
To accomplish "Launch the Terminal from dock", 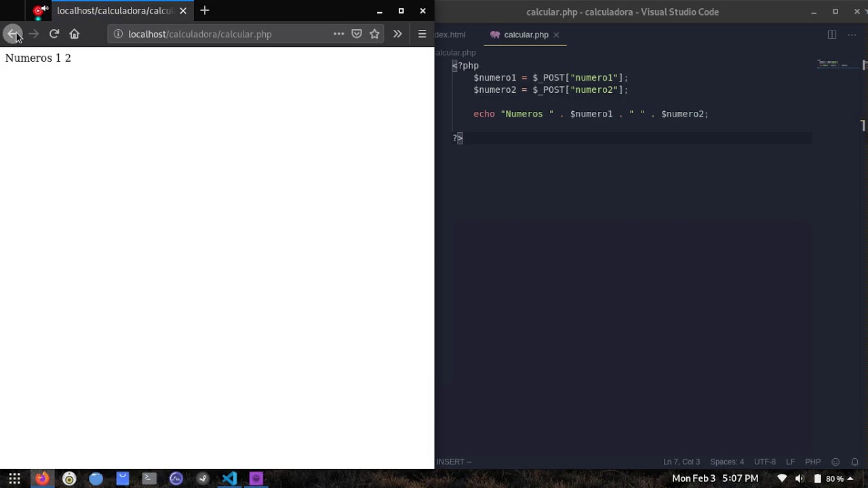I will 149,479.
